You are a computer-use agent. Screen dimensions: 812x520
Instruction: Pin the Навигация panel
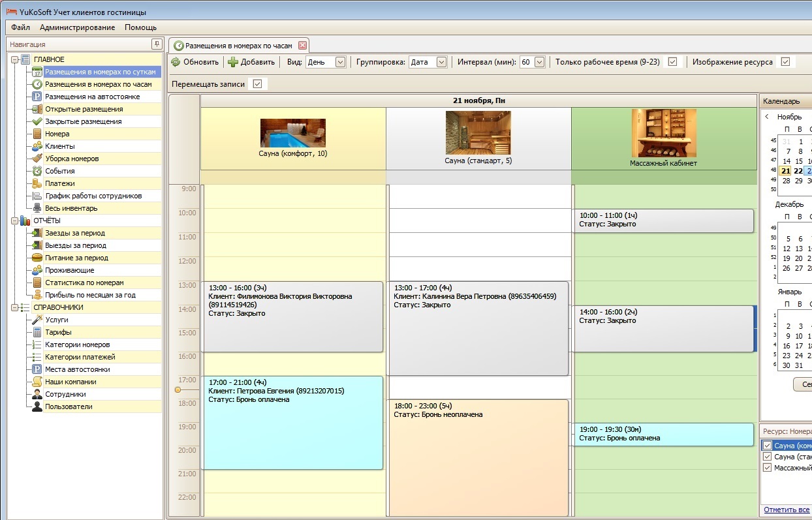coord(157,44)
